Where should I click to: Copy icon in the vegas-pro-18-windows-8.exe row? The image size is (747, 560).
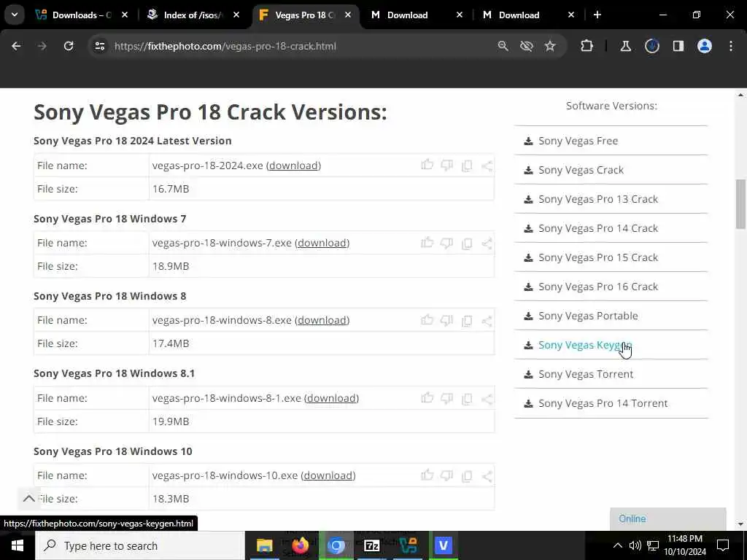click(x=467, y=320)
